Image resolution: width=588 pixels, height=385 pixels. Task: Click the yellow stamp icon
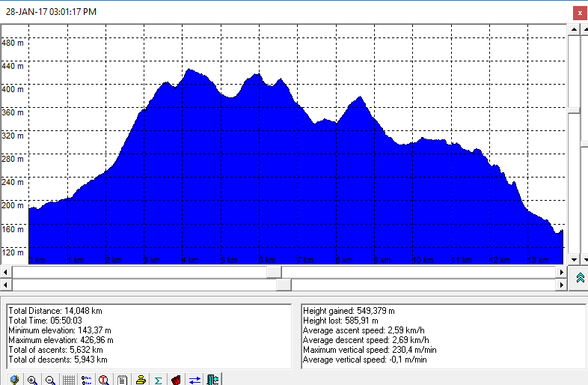click(140, 379)
